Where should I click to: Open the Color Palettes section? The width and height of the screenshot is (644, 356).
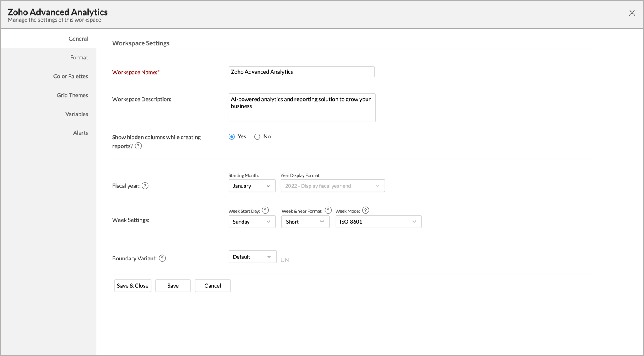[71, 76]
